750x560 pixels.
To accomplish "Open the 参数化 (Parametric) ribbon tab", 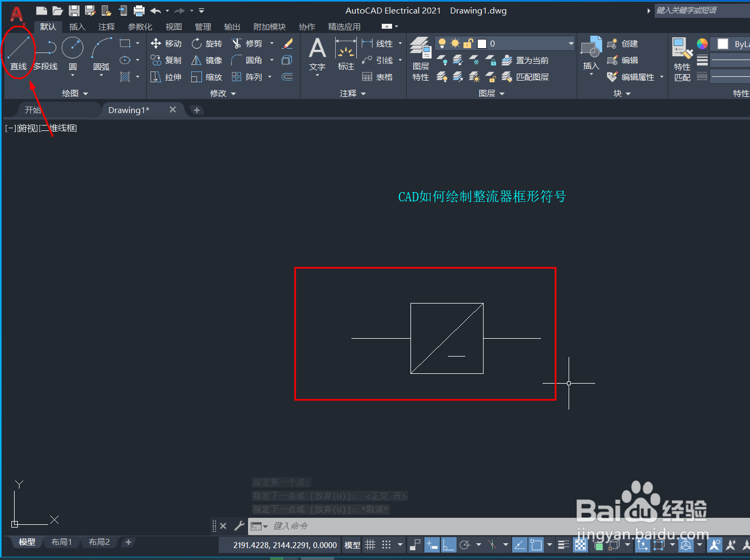I will 140,27.
